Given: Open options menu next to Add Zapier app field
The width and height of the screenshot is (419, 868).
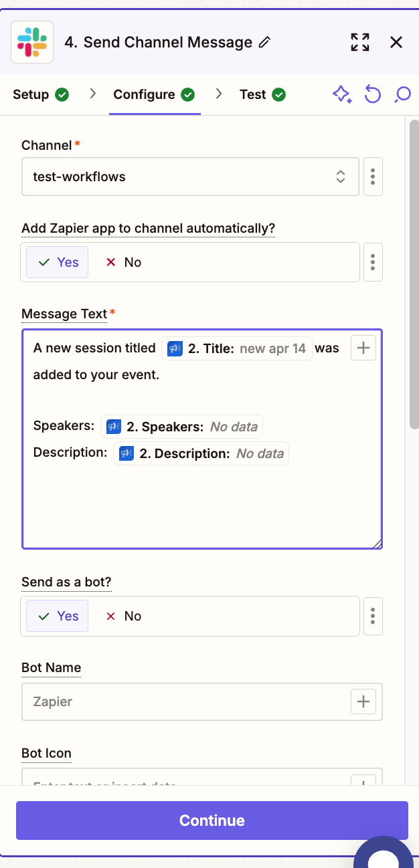Looking at the screenshot, I should [373, 262].
